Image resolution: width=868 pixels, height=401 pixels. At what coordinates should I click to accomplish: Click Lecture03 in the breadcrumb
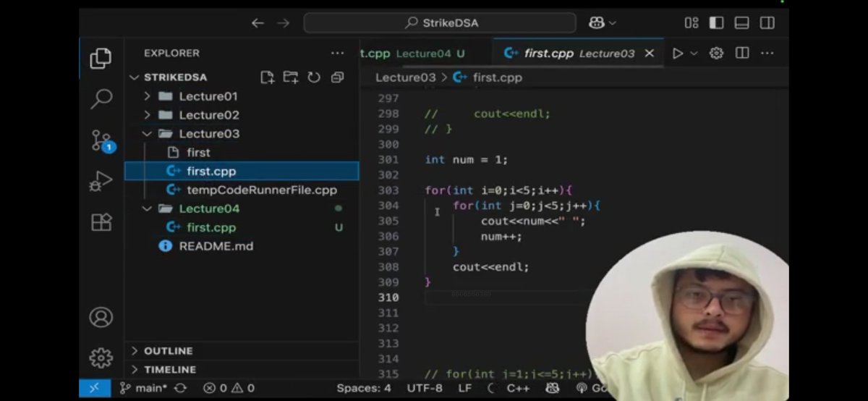point(405,77)
